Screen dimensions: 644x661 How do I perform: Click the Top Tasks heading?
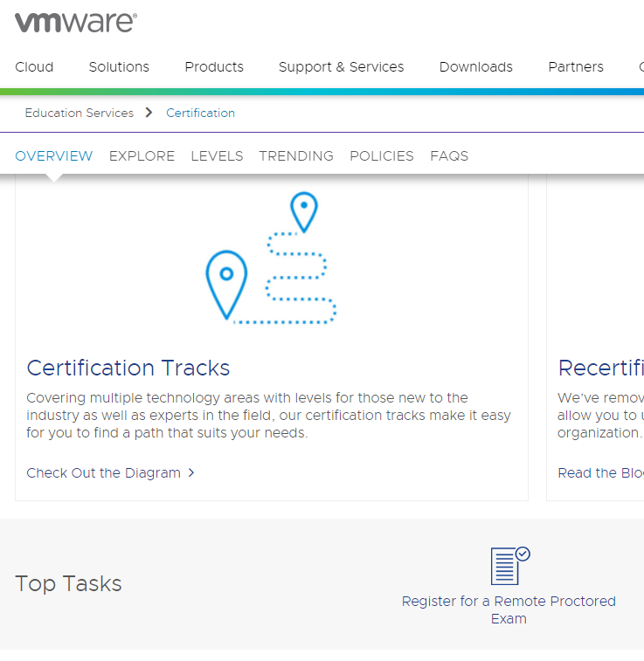tap(68, 584)
